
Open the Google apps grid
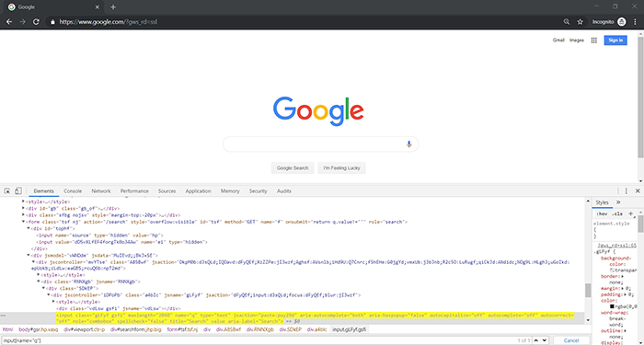point(594,40)
